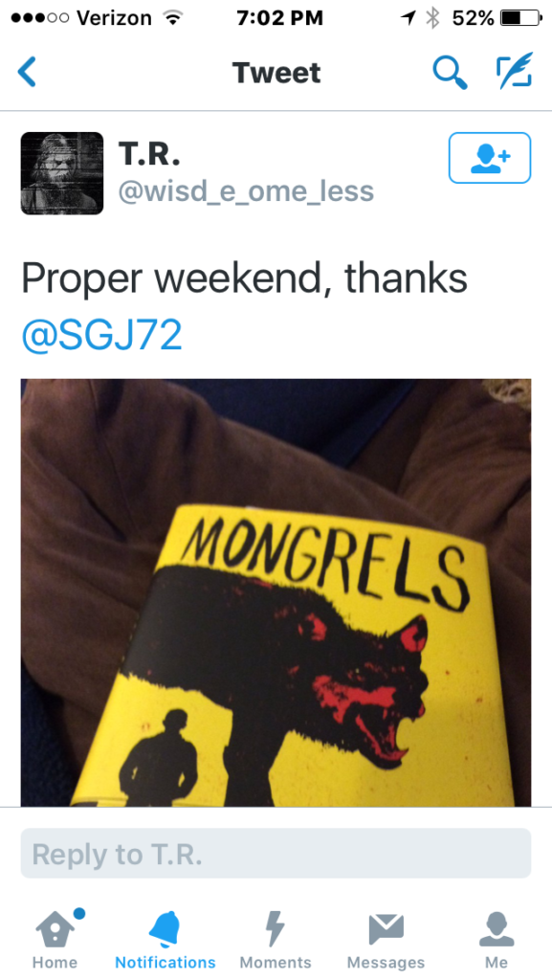Tap the Reply to T.R. field
552x980 pixels.
276,853
